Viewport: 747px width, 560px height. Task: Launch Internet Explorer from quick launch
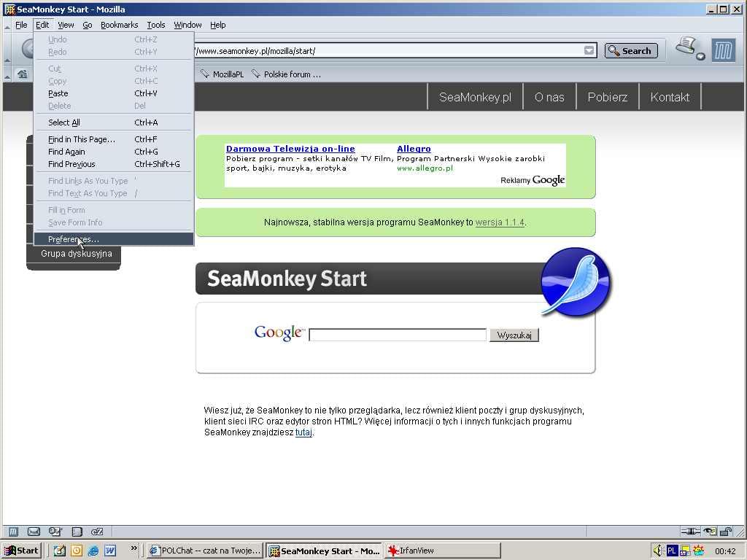93,551
